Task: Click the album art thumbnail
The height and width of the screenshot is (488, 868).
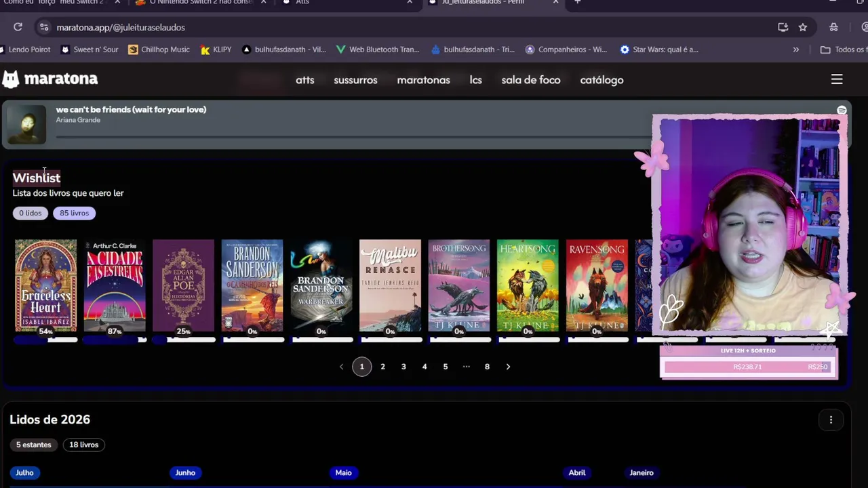Action: 26,124
